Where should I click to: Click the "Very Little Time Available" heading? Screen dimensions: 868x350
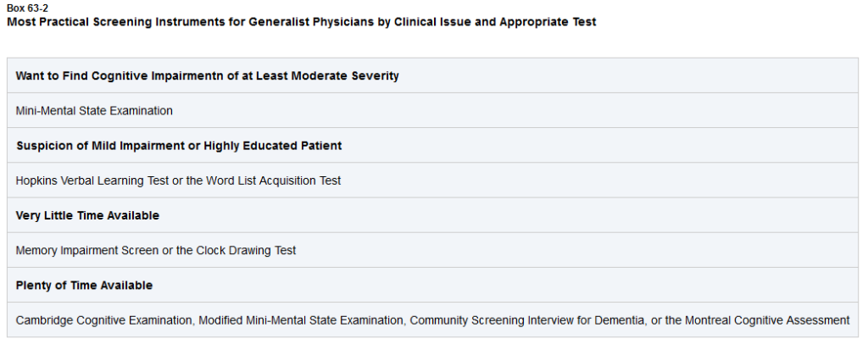point(87,215)
